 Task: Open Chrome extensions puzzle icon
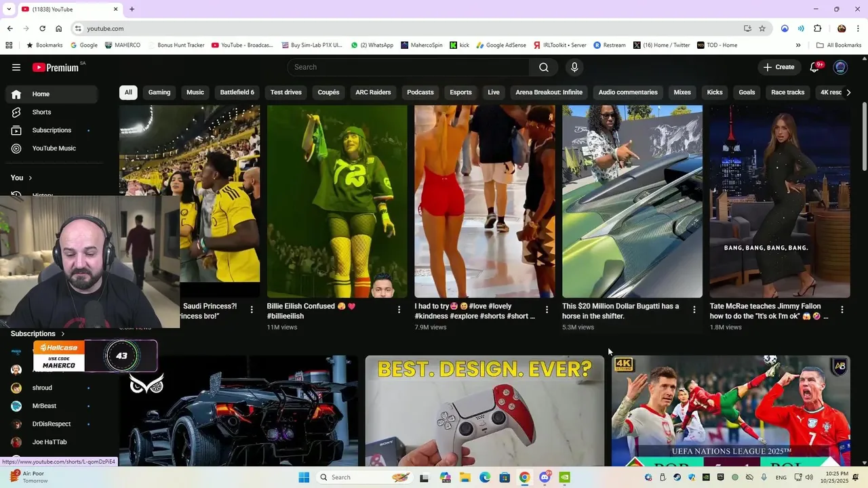817,28
